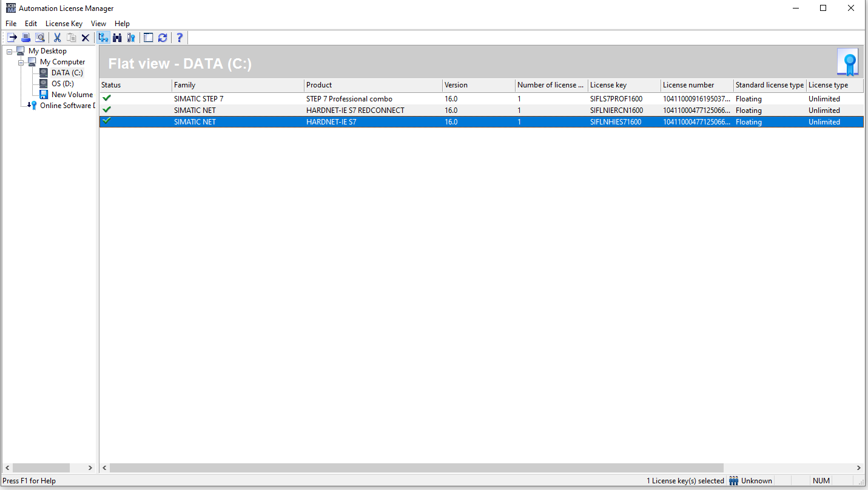The width and height of the screenshot is (868, 490).
Task: Click left arrow of navigation tree's horizontal scrollbar
Action: (7, 468)
